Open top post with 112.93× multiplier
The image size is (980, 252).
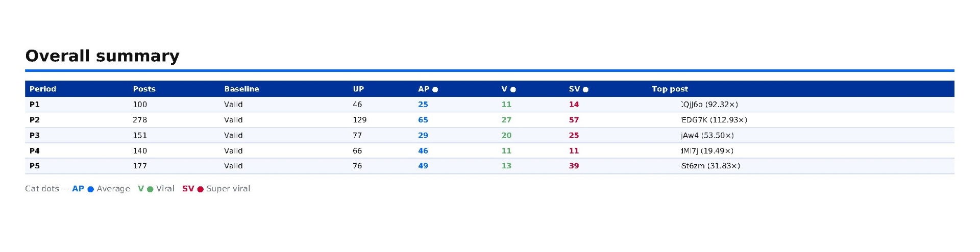point(714,120)
